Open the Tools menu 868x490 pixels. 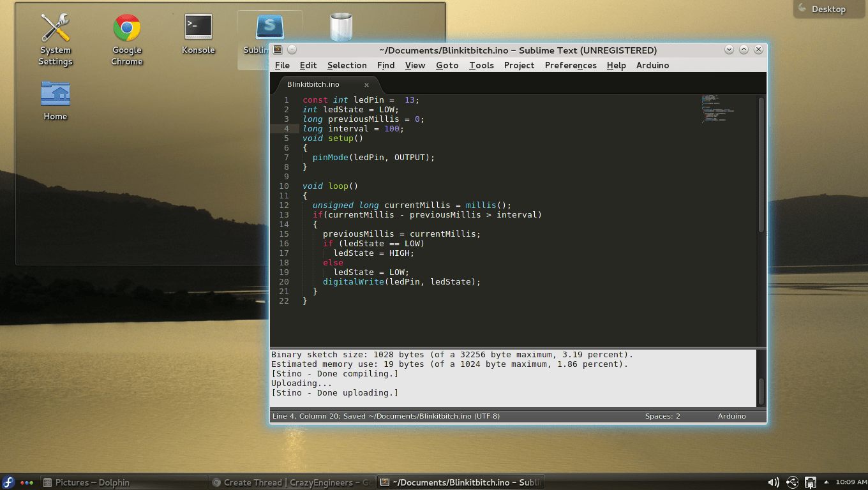coord(481,65)
